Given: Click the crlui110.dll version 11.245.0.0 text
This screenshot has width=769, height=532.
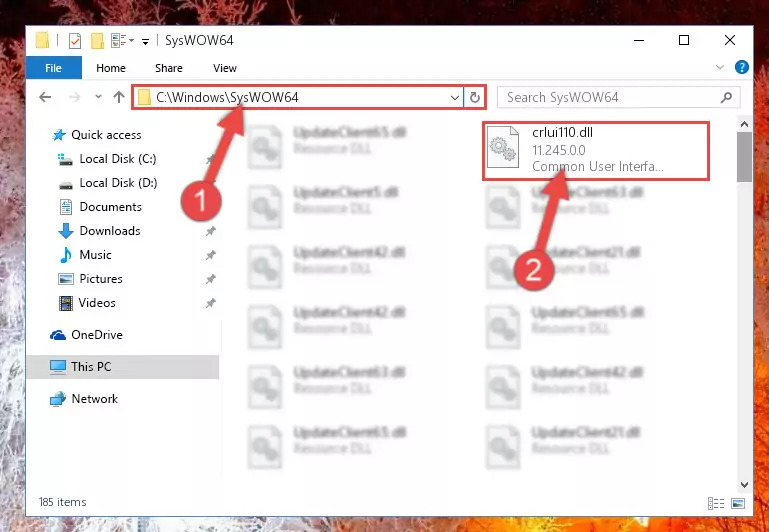Looking at the screenshot, I should tap(559, 150).
